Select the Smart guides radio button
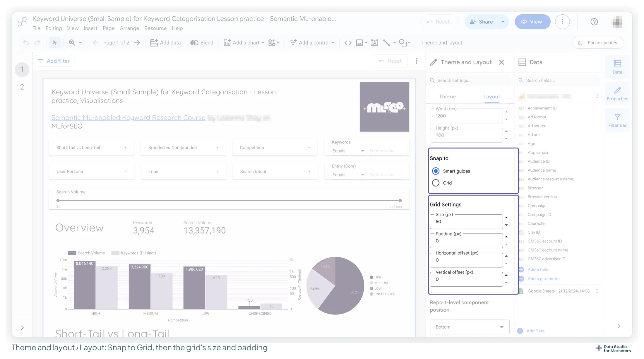 (x=436, y=171)
